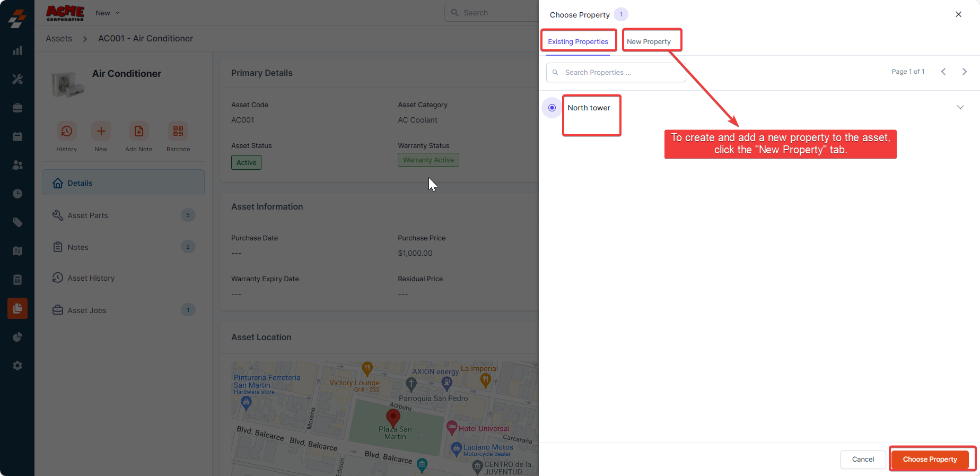Open the New dropdown in top bar
980x476 pixels.
108,13
